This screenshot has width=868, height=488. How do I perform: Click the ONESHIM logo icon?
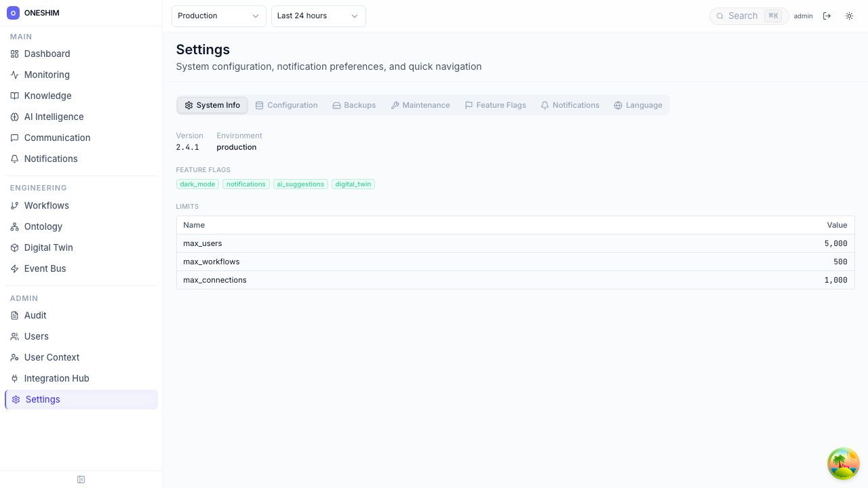[x=13, y=13]
